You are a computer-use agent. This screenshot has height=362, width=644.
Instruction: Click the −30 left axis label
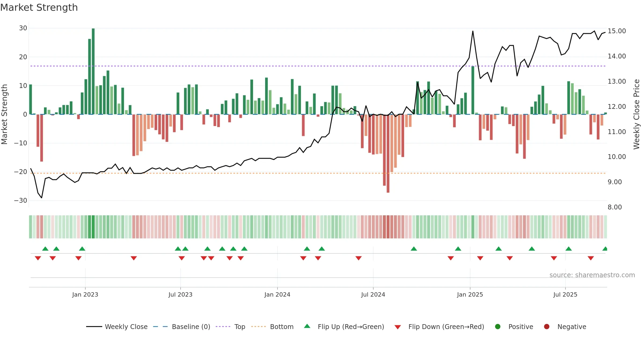click(21, 201)
